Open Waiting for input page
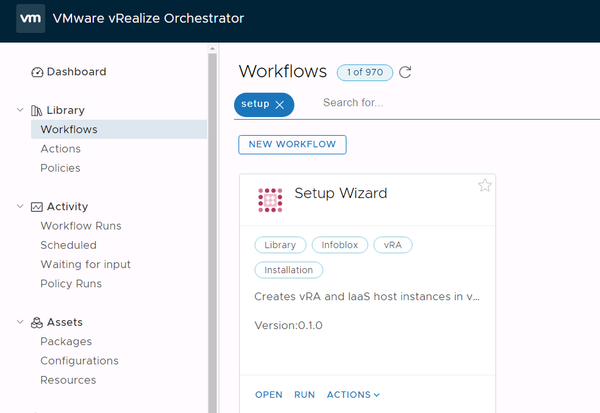 [x=86, y=264]
